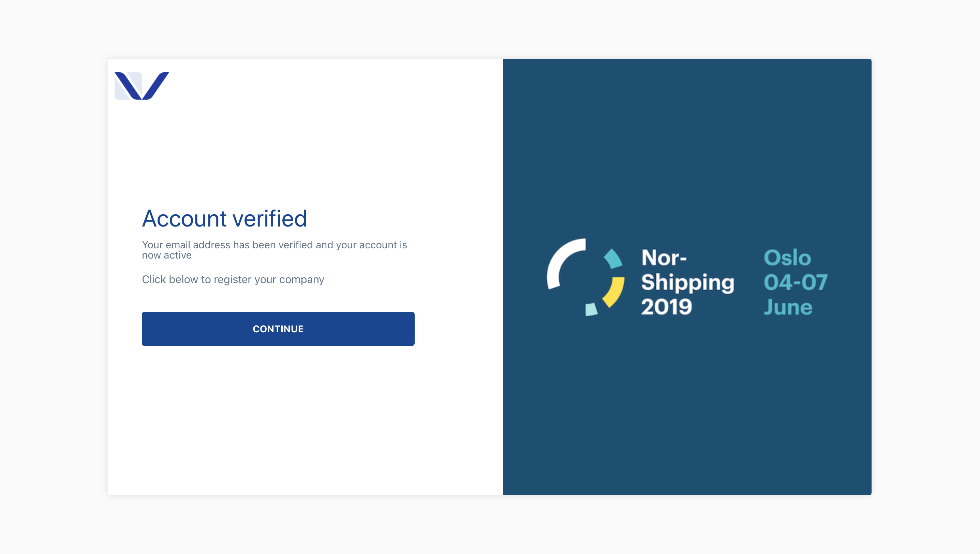The width and height of the screenshot is (980, 554).
Task: Click the Nor- text in banner
Action: coord(664,258)
